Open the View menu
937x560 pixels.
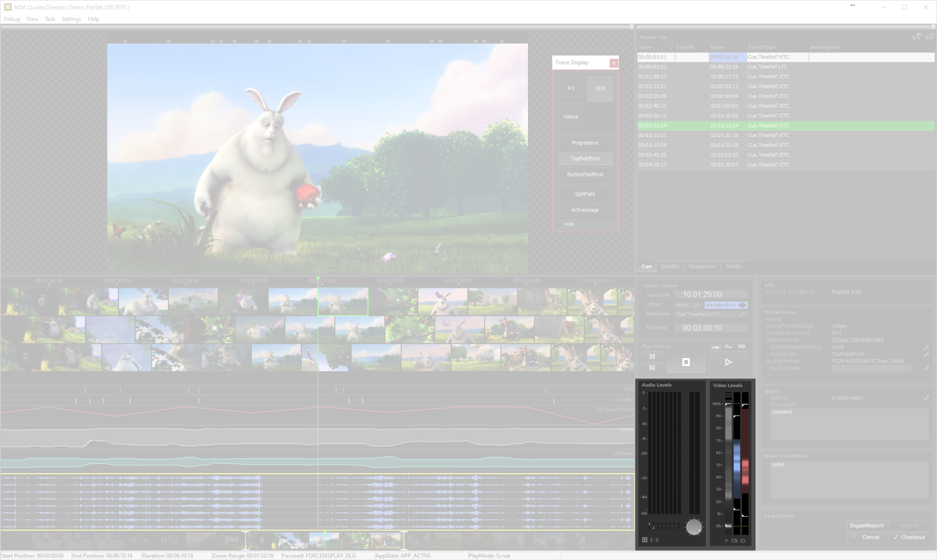32,19
